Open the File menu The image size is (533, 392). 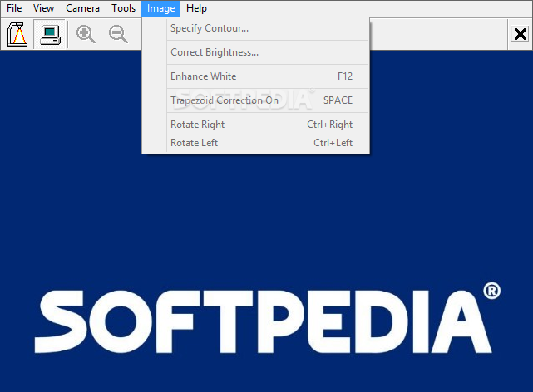pyautogui.click(x=14, y=8)
